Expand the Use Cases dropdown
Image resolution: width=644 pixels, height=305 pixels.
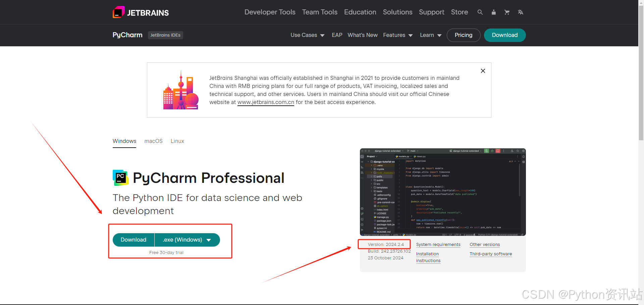308,35
